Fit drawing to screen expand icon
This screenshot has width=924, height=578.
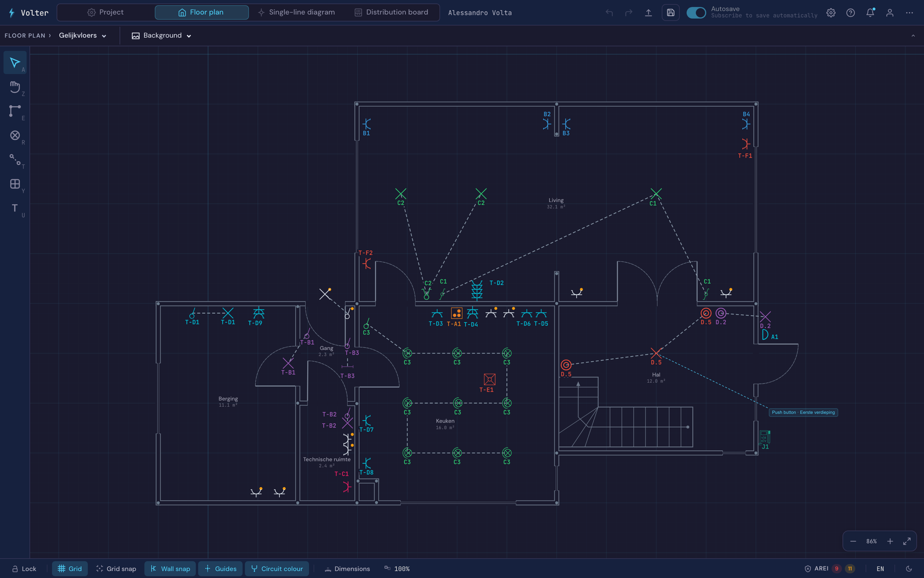[907, 541]
